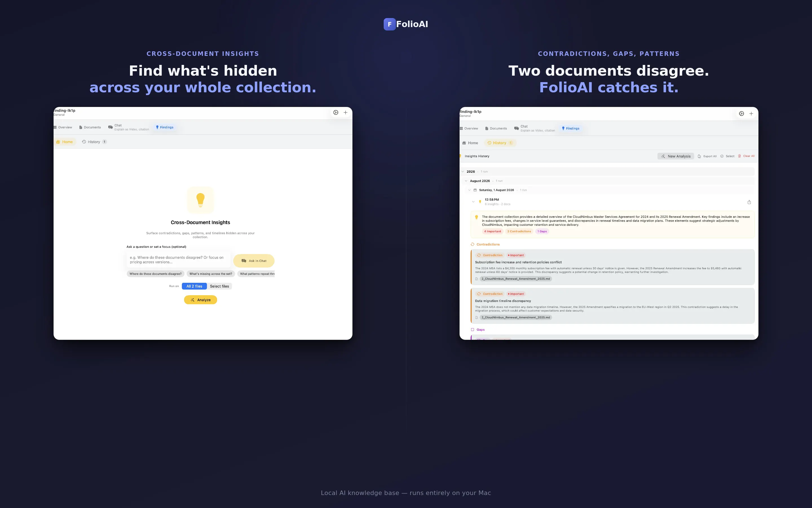Open the file chip in the Data migration card

coord(516,317)
